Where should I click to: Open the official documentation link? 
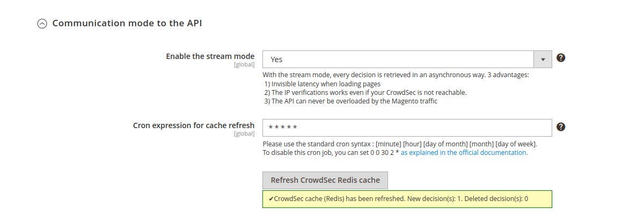pos(464,152)
